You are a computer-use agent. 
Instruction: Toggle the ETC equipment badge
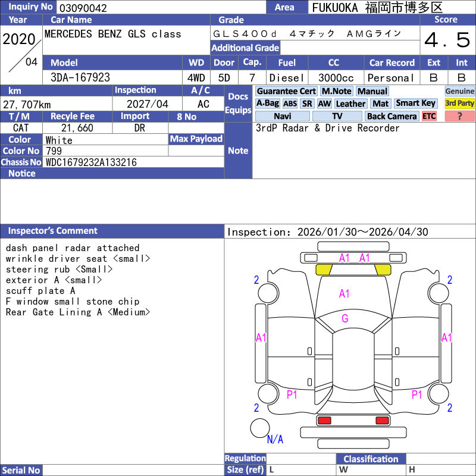(x=429, y=117)
